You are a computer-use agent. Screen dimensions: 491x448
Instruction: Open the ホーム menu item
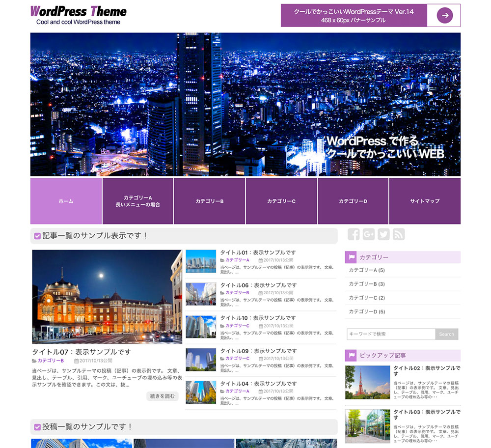click(x=66, y=201)
